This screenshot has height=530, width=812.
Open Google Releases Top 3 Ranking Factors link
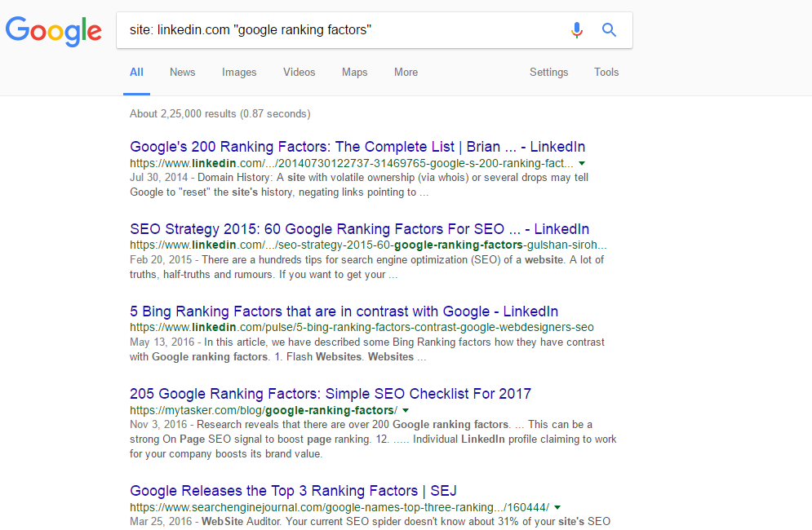pyautogui.click(x=293, y=491)
